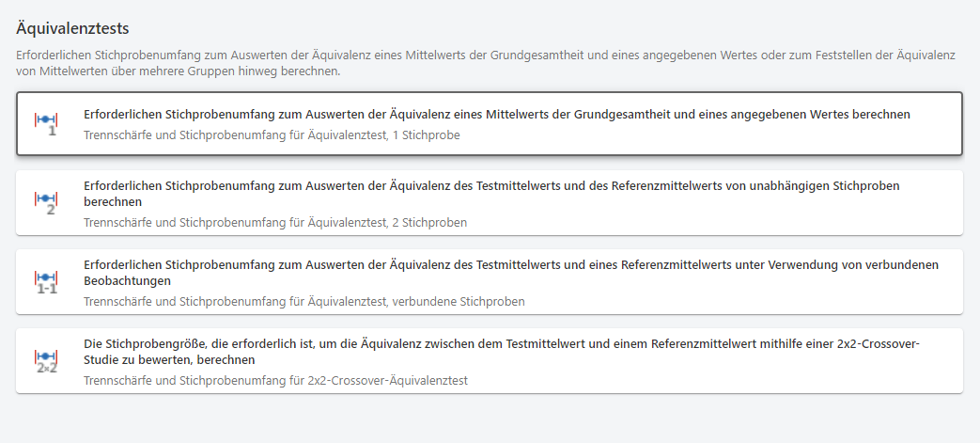Open the title mentioning unabhängigen Stichproben

(x=491, y=194)
